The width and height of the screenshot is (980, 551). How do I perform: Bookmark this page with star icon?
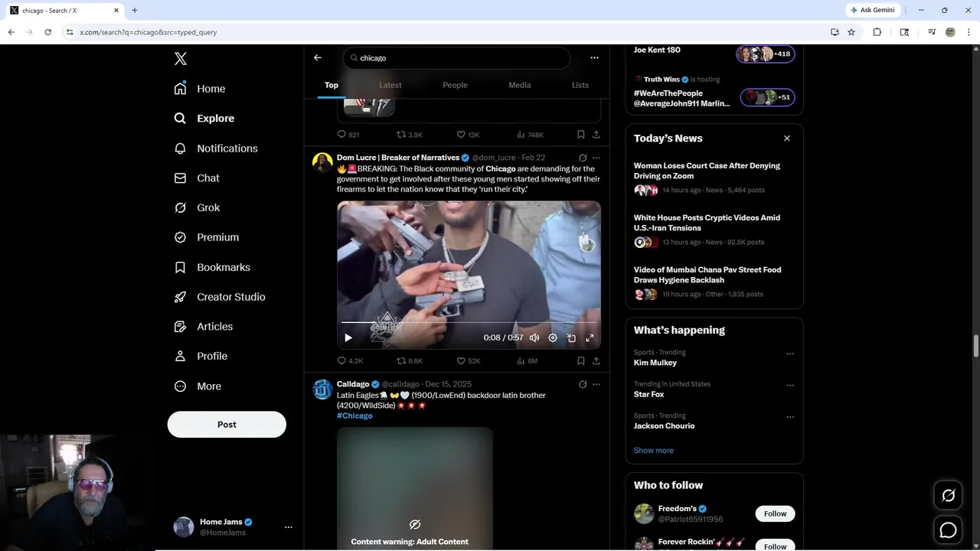[851, 32]
